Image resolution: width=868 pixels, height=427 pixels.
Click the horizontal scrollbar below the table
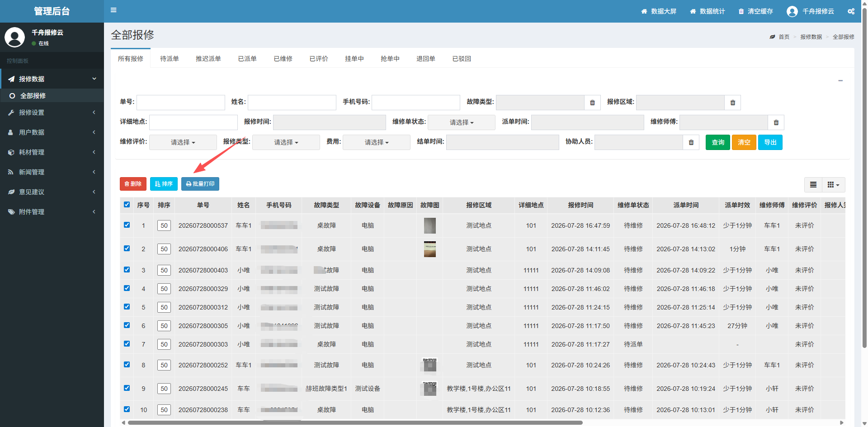coord(355,423)
